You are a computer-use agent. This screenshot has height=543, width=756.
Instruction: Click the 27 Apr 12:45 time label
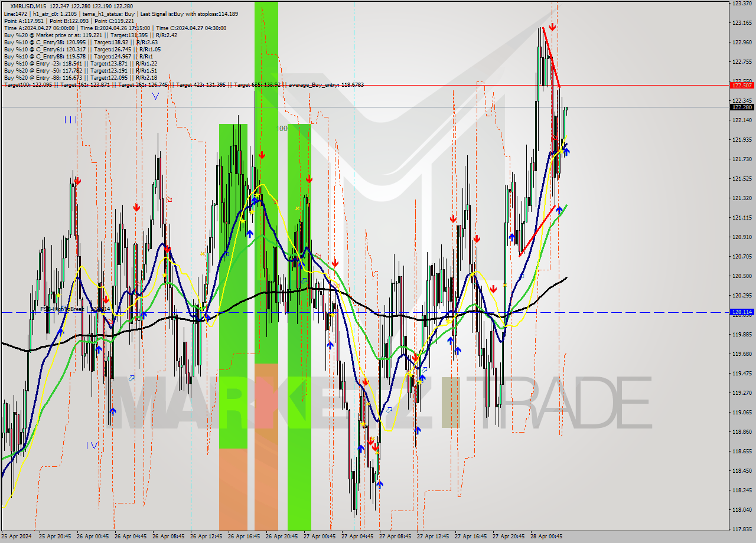pos(434,537)
